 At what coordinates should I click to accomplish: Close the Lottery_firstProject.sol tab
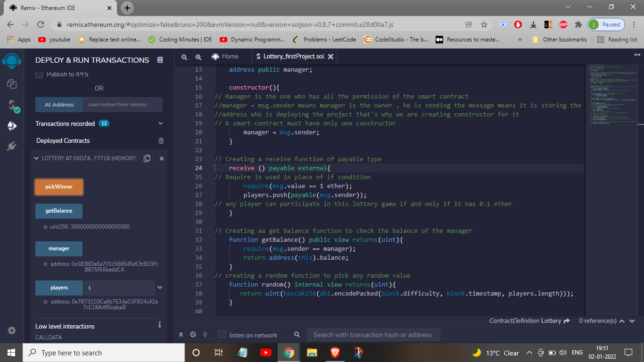click(x=330, y=57)
